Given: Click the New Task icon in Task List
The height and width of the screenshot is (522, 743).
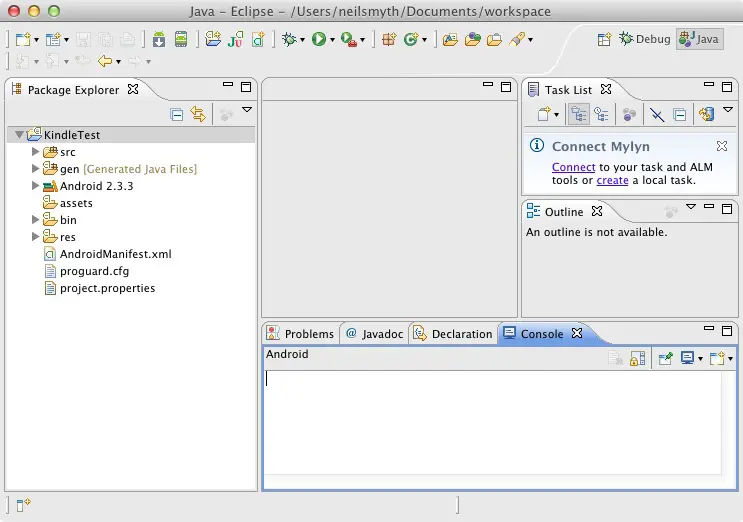Looking at the screenshot, I should (x=544, y=114).
